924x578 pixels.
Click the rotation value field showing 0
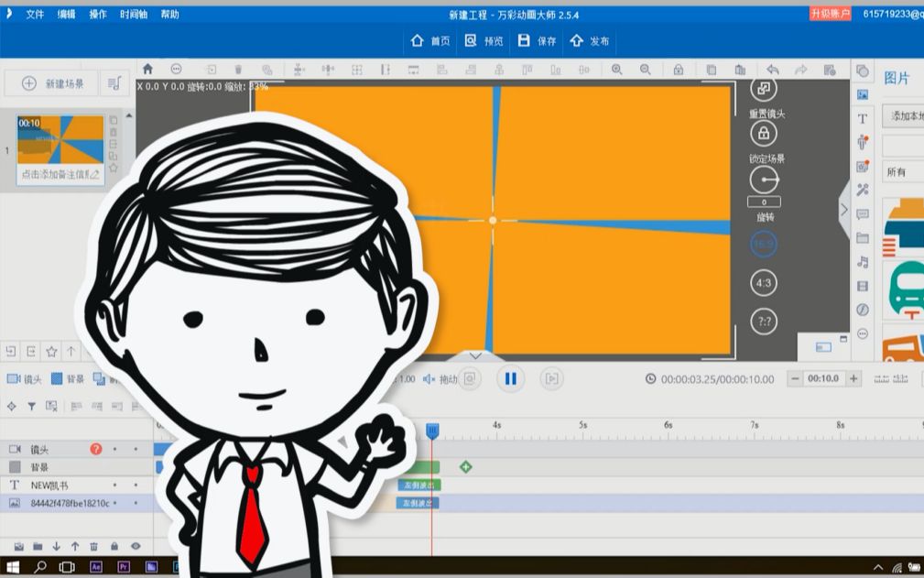click(764, 202)
